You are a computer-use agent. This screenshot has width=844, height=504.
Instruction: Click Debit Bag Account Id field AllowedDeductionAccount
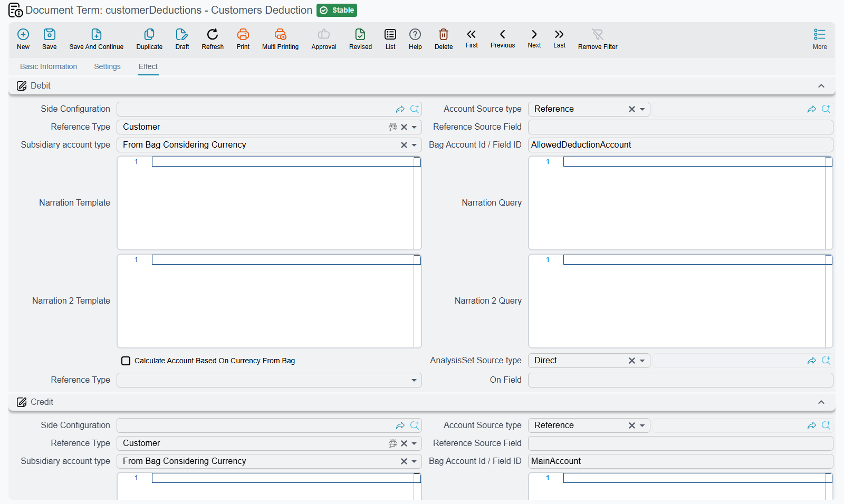(680, 145)
